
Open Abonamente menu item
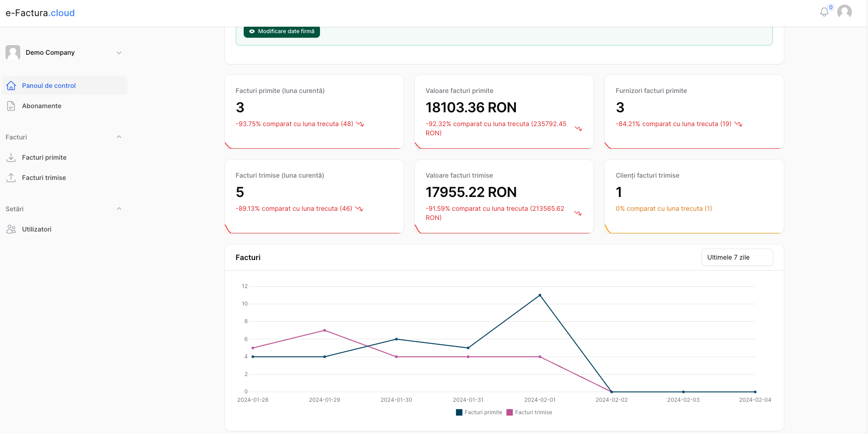coord(65,106)
